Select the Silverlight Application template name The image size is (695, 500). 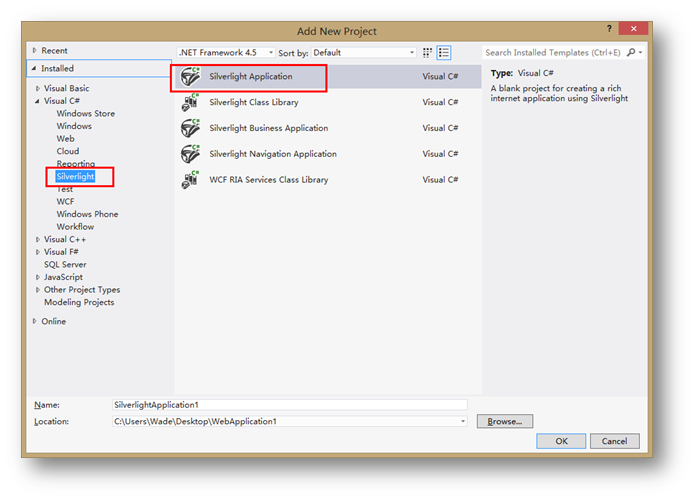(x=251, y=76)
